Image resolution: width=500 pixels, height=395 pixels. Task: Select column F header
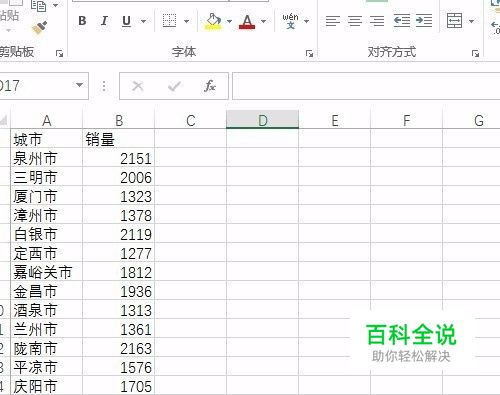pyautogui.click(x=407, y=120)
